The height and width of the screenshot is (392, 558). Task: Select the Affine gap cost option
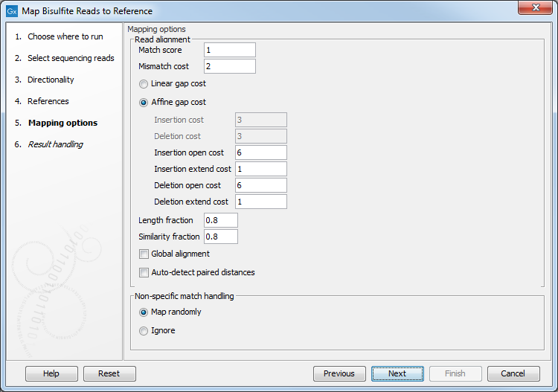pos(144,103)
